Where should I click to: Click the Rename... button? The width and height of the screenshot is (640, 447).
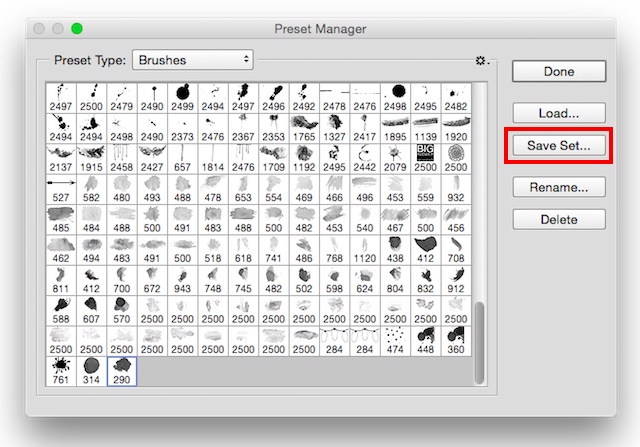559,186
